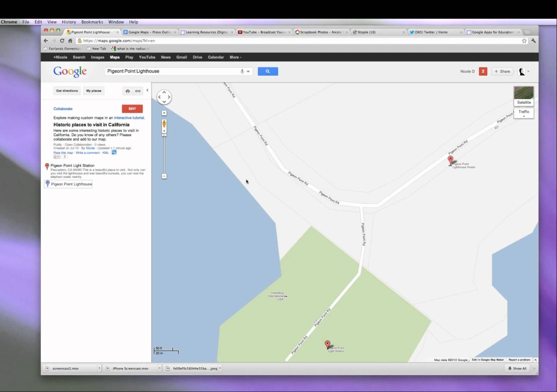Click the browser home icon
The height and width of the screenshot is (392, 557).
tap(70, 41)
